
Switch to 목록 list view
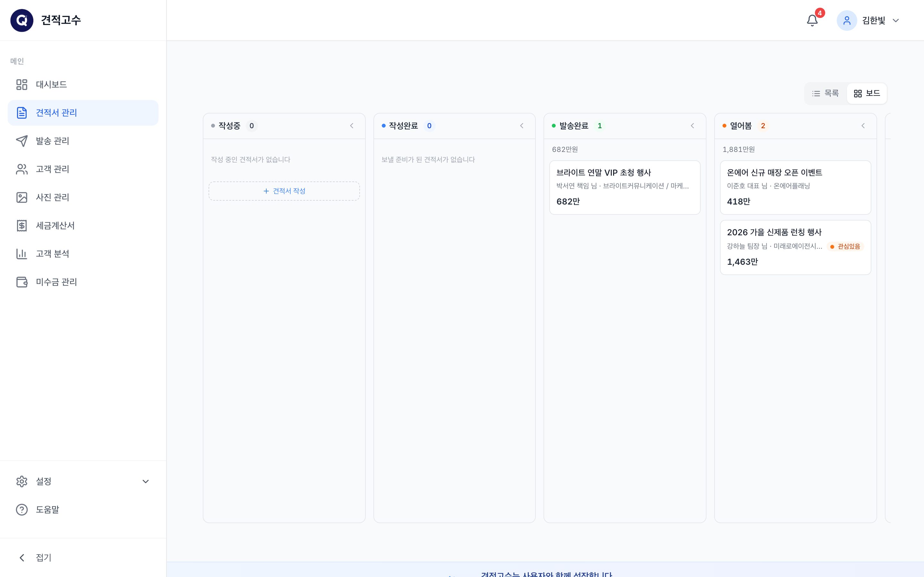[x=826, y=94]
